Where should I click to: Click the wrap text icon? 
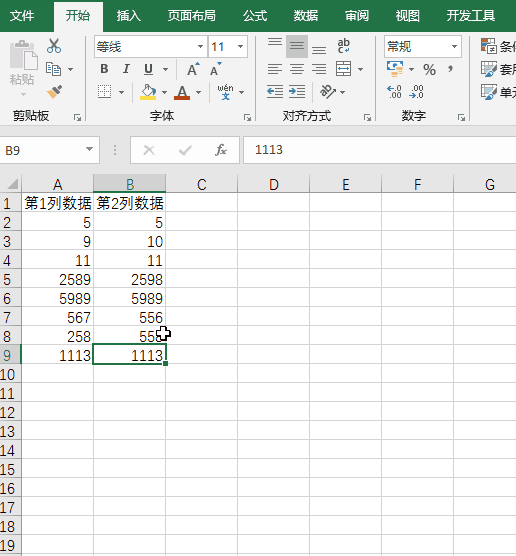[344, 46]
